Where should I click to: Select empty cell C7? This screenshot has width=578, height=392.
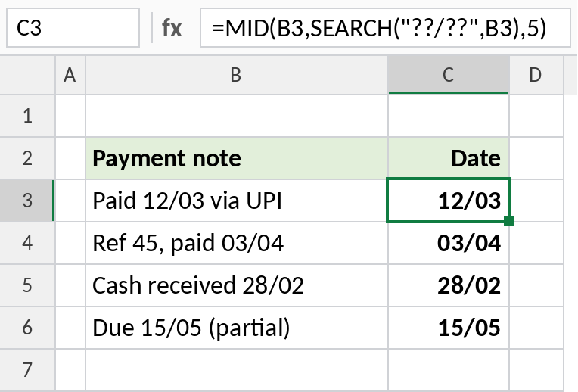tap(449, 370)
